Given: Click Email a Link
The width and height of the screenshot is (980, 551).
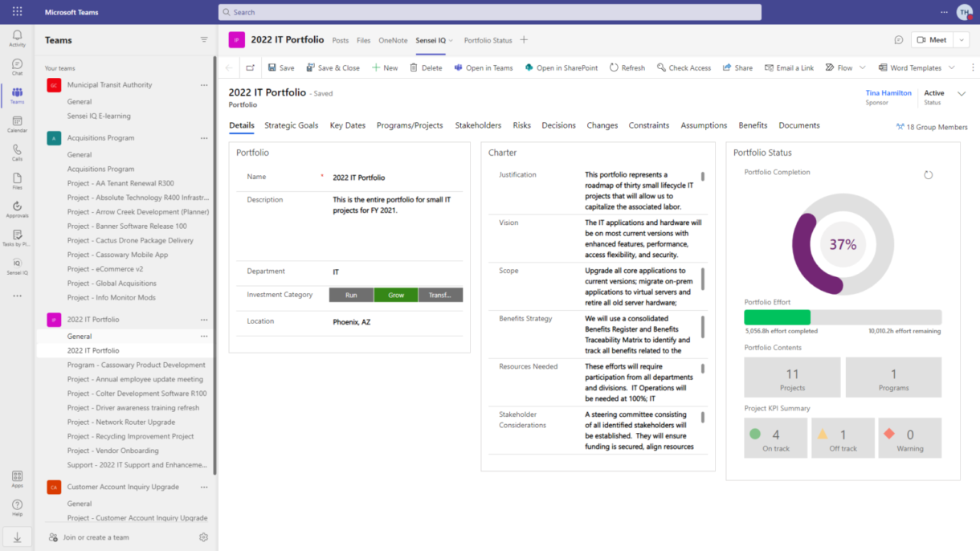Looking at the screenshot, I should pos(789,67).
